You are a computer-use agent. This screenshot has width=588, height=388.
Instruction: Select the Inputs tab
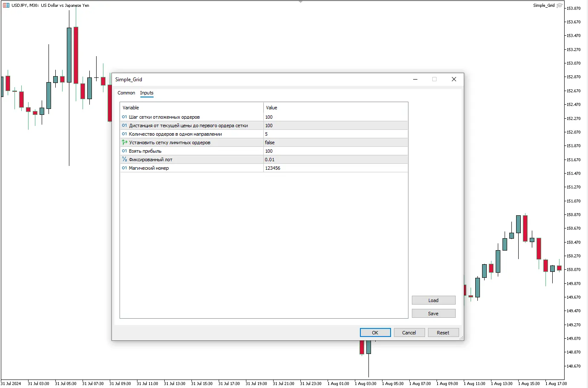coord(147,93)
